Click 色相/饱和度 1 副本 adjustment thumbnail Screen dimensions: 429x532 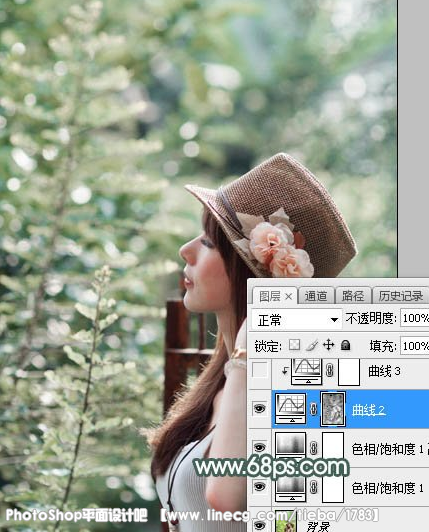(291, 445)
